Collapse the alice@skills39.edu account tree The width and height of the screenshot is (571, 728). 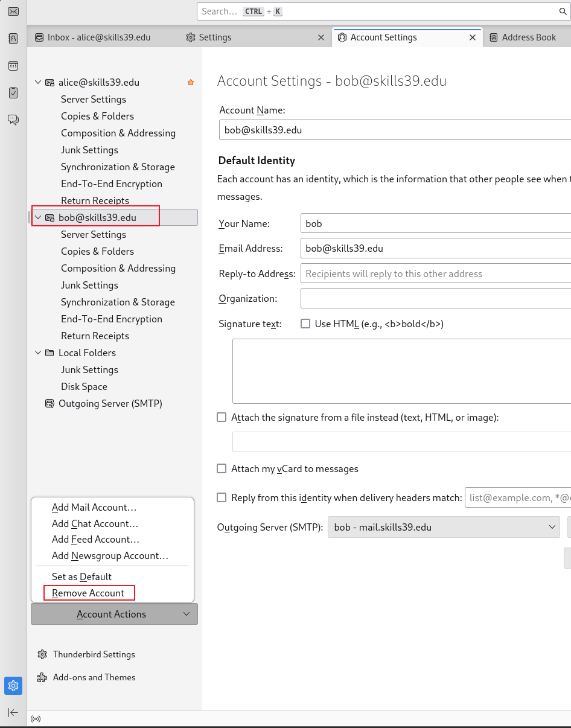pos(38,82)
